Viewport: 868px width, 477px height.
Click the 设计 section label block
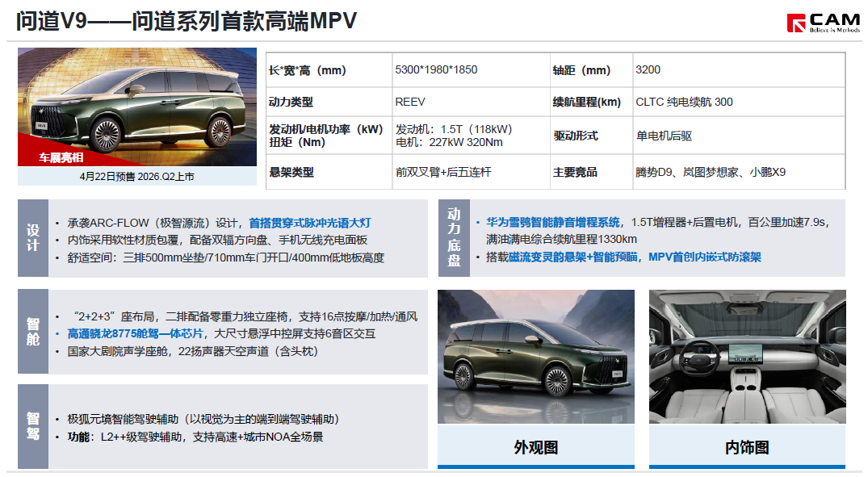(x=33, y=238)
